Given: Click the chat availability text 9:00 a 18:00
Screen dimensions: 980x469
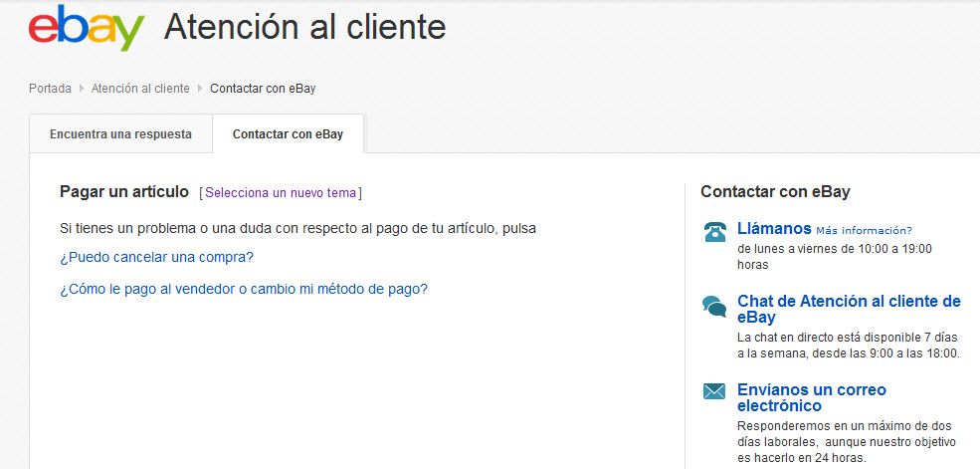Looking at the screenshot, I should [x=848, y=346].
